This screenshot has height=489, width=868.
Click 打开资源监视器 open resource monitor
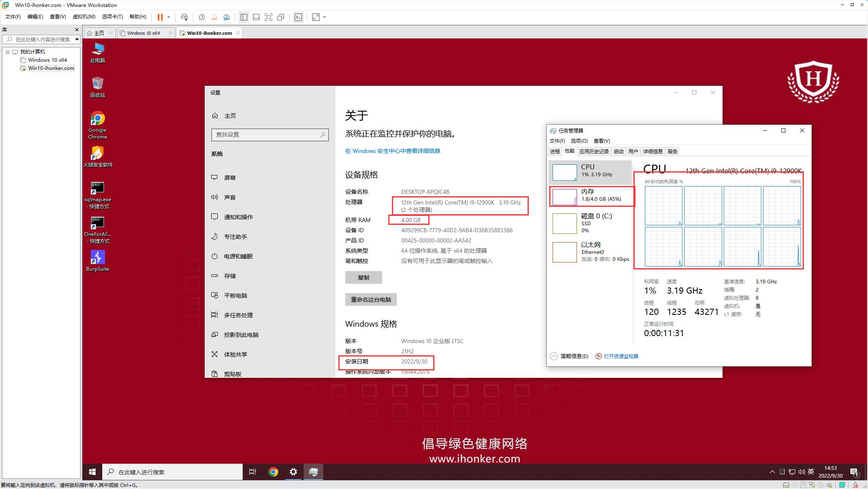tap(621, 356)
